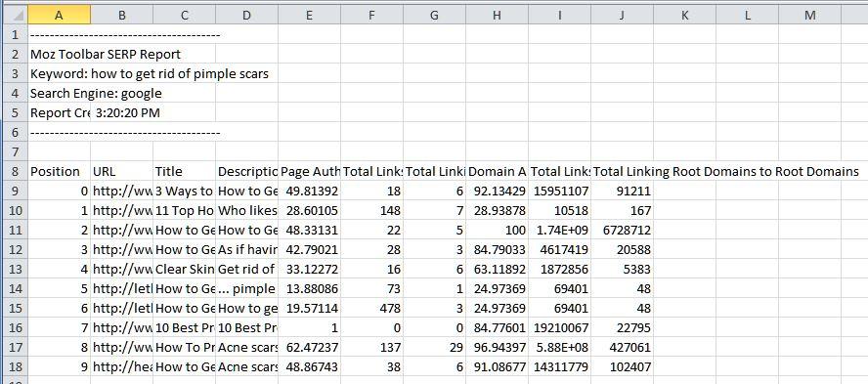The image size is (868, 384).
Task: Click the Keyword pimple scars cell
Action: pos(150,74)
